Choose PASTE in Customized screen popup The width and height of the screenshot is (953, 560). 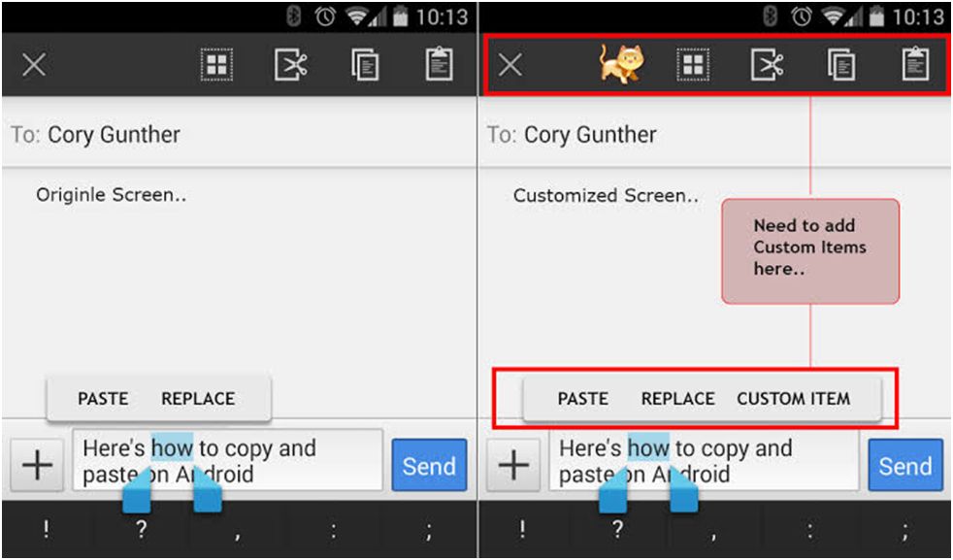583,399
